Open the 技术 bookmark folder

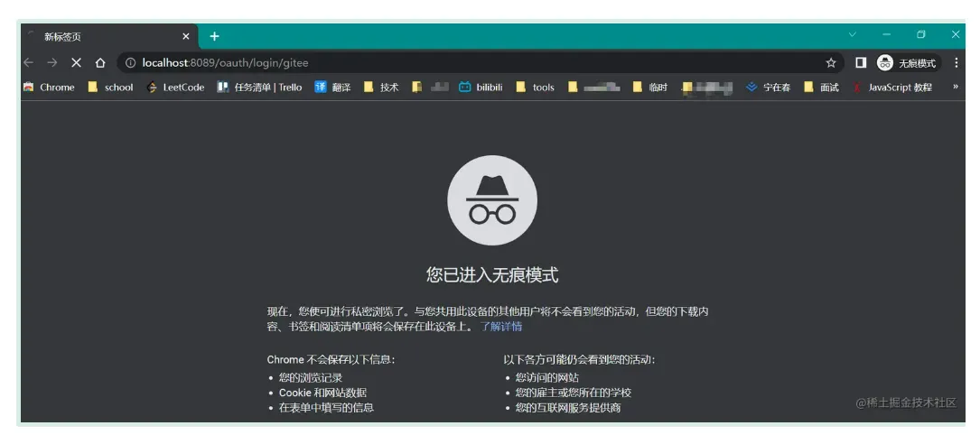(x=380, y=88)
